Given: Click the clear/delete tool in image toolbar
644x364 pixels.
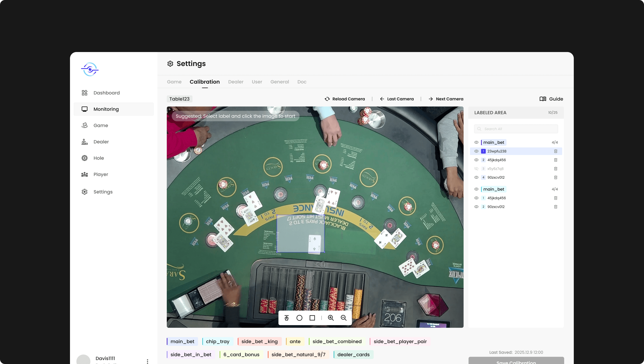Looking at the screenshot, I should pos(287,318).
